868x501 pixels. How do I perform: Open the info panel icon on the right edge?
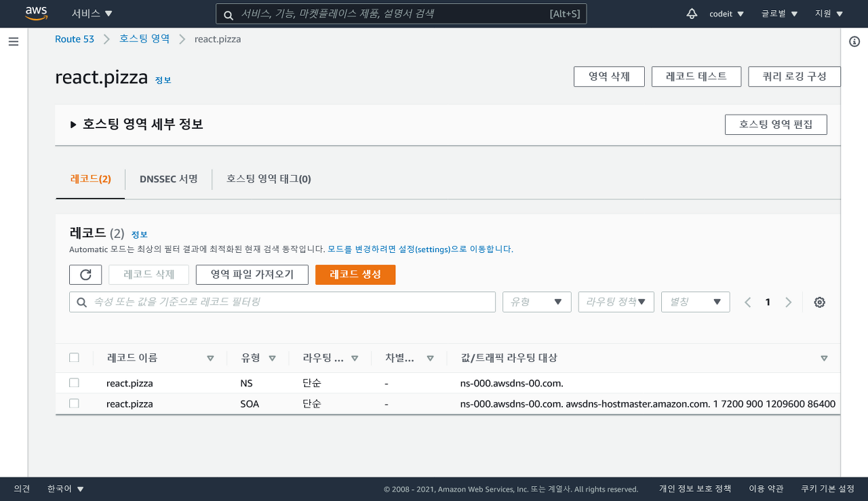(x=854, y=42)
